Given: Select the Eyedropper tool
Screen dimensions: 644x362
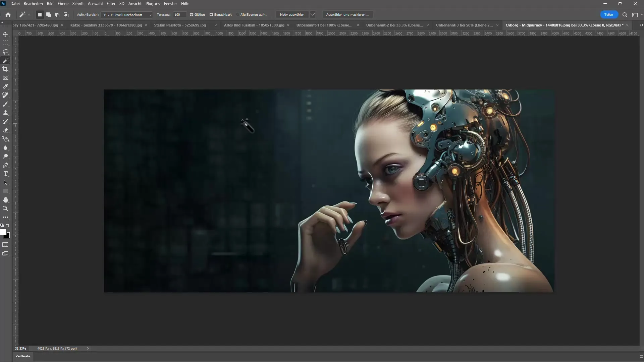Looking at the screenshot, I should (x=5, y=86).
